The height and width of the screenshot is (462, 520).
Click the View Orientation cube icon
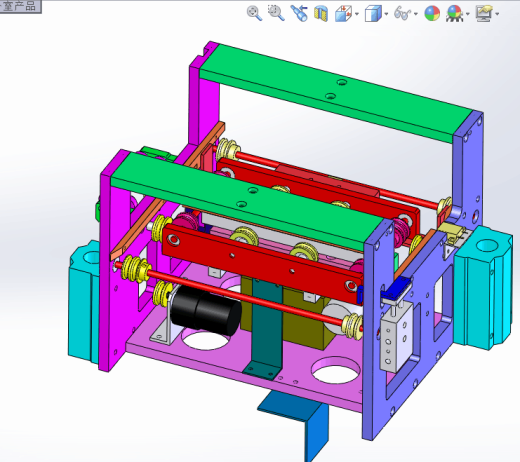pyautogui.click(x=343, y=14)
